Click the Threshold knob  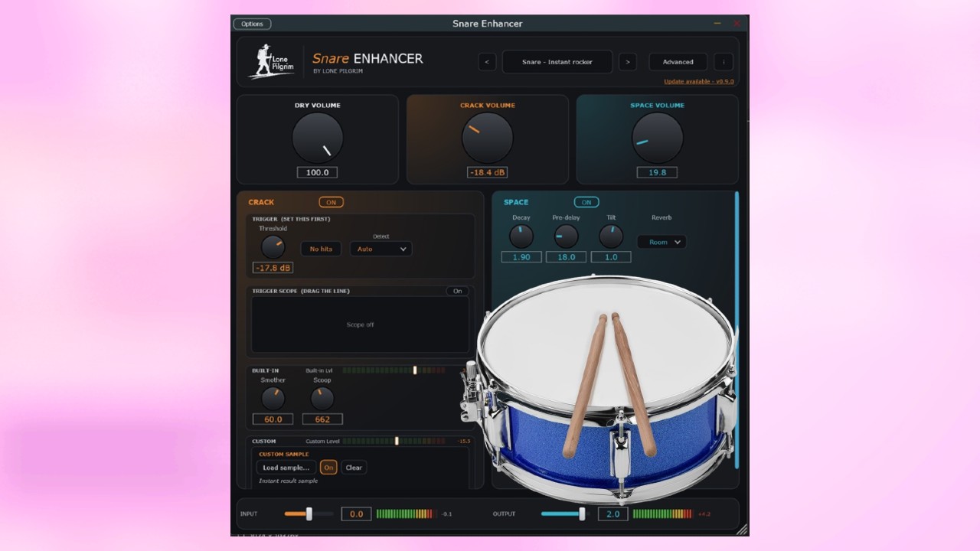coord(273,246)
